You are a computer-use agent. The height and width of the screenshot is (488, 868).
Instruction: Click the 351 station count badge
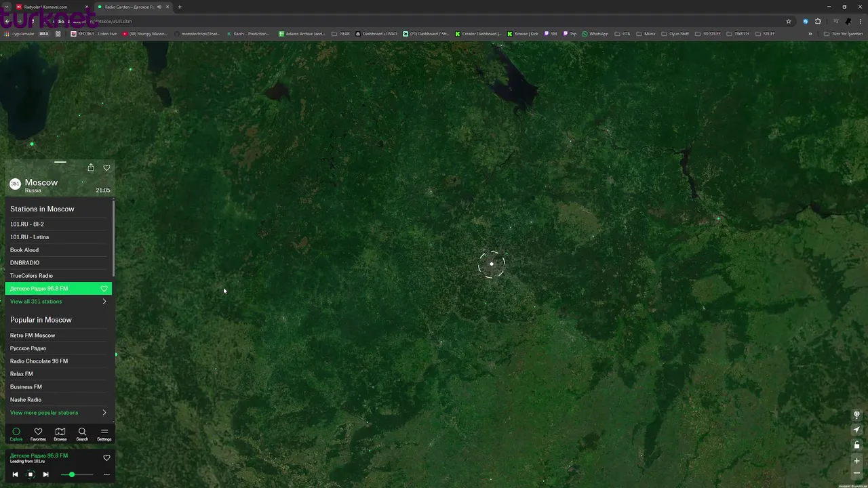click(15, 184)
